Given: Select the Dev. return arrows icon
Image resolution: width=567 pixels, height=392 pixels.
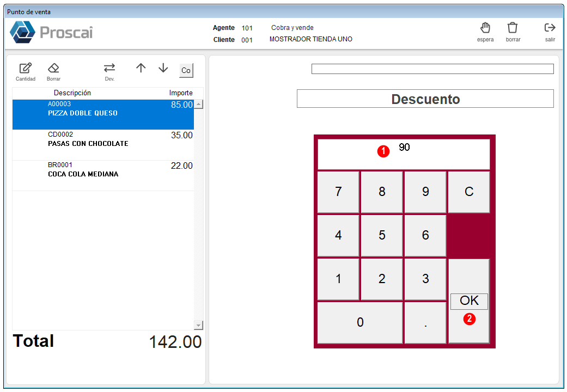Looking at the screenshot, I should (x=109, y=68).
